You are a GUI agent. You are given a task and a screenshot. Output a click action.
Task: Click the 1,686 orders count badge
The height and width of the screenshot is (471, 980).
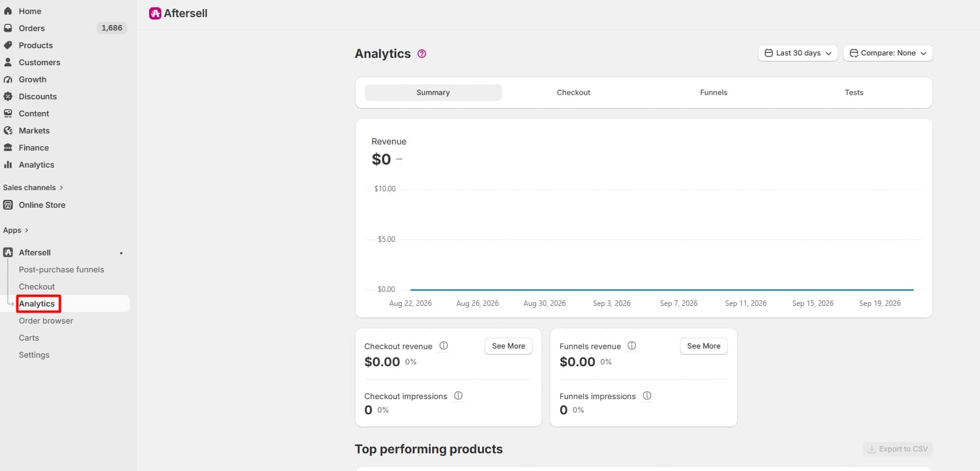[112, 28]
